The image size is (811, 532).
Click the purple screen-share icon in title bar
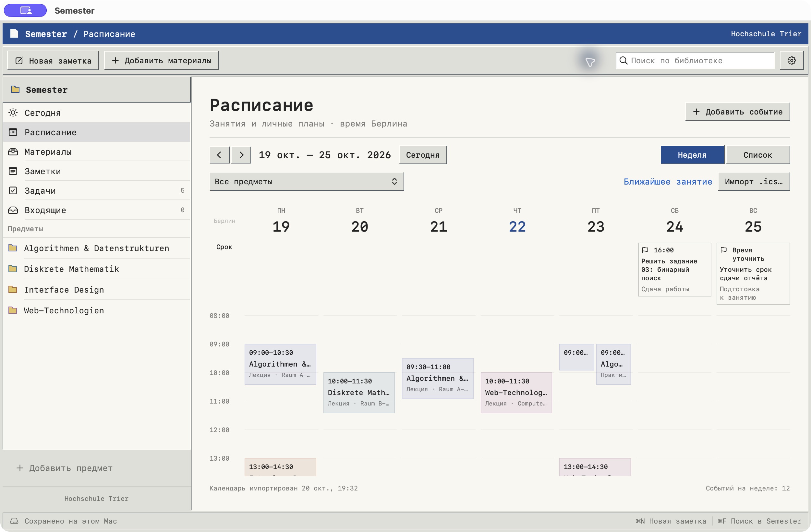pyautogui.click(x=25, y=11)
